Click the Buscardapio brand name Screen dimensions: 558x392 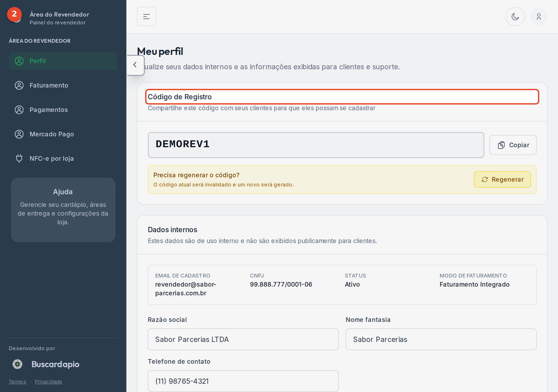point(55,364)
